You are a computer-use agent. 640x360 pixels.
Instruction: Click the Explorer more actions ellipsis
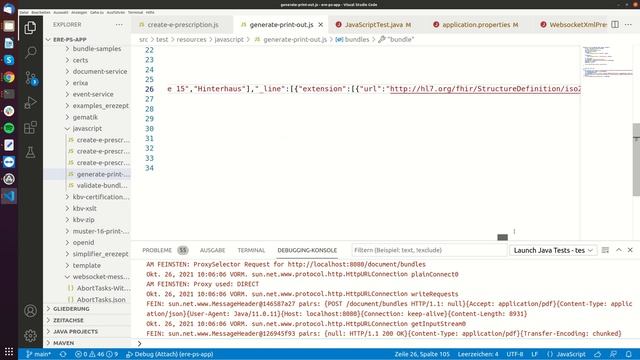tap(119, 24)
